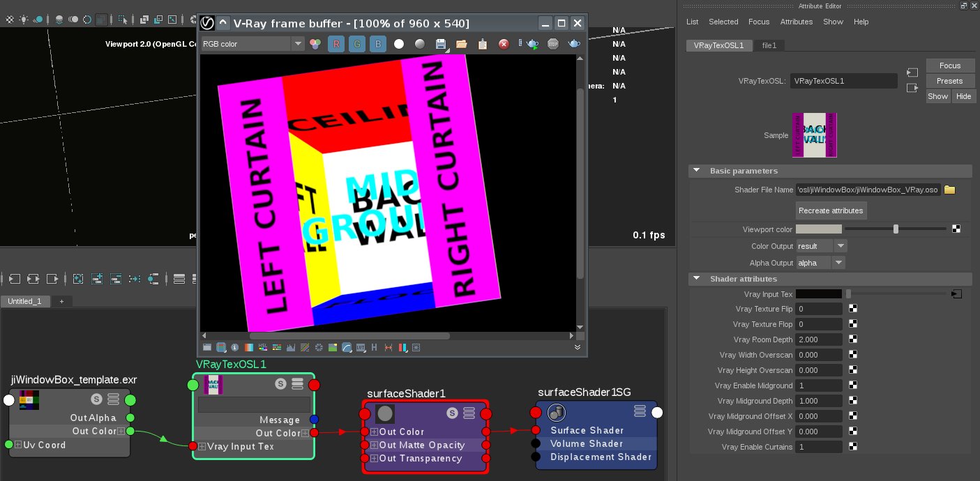Viewport: 980px width, 481px height.
Task: Click the clear image red X icon
Action: click(504, 44)
